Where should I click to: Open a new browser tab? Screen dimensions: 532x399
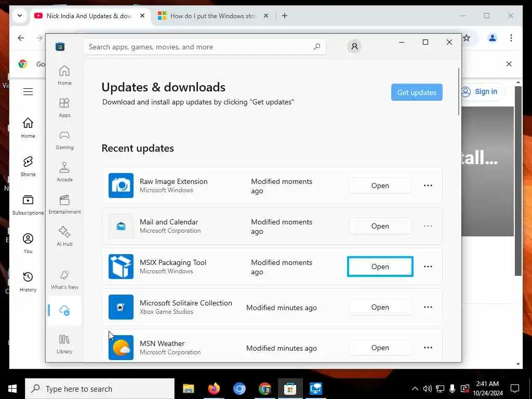285,16
